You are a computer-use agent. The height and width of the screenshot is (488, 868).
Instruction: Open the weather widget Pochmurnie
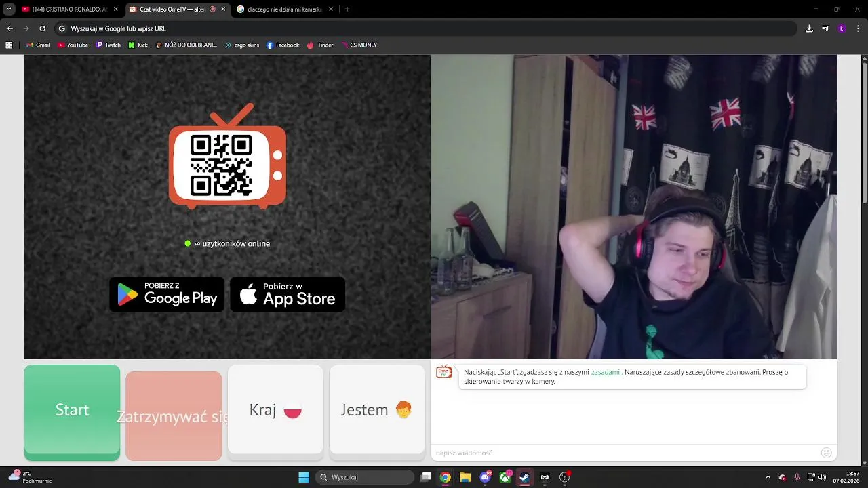click(x=31, y=477)
